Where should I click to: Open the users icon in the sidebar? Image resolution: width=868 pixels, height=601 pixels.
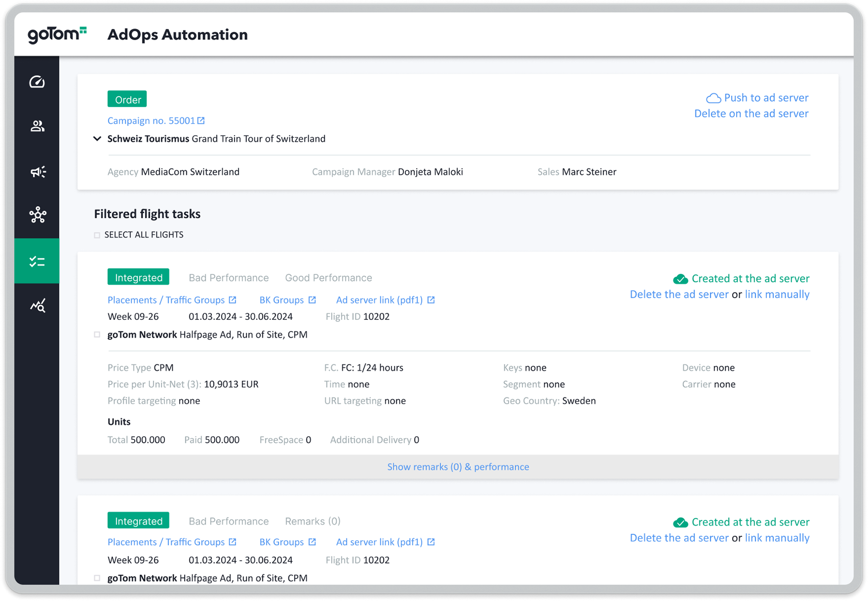click(x=37, y=126)
